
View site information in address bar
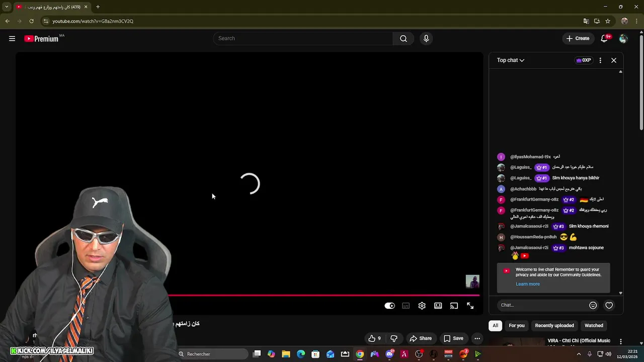[x=46, y=21]
